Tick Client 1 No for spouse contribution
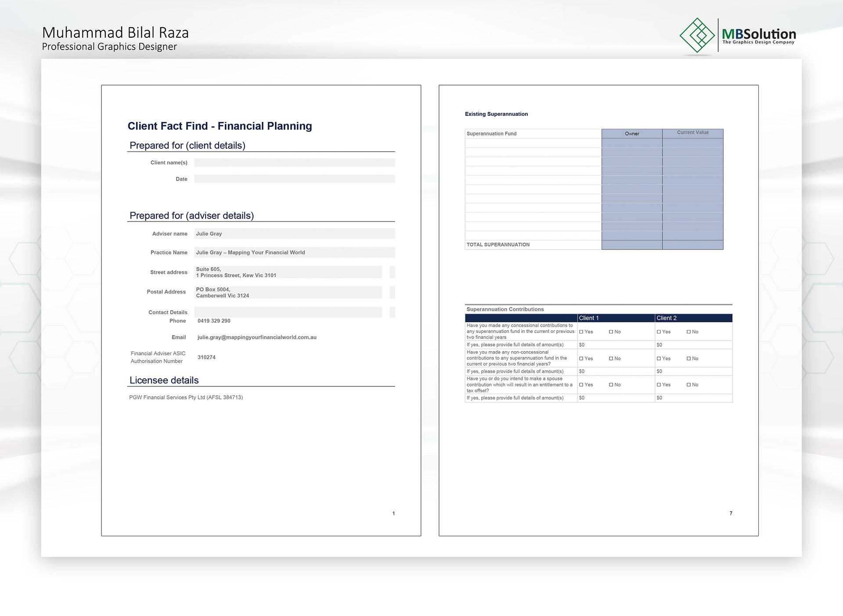Image resolution: width=843 pixels, height=616 pixels. 611,385
